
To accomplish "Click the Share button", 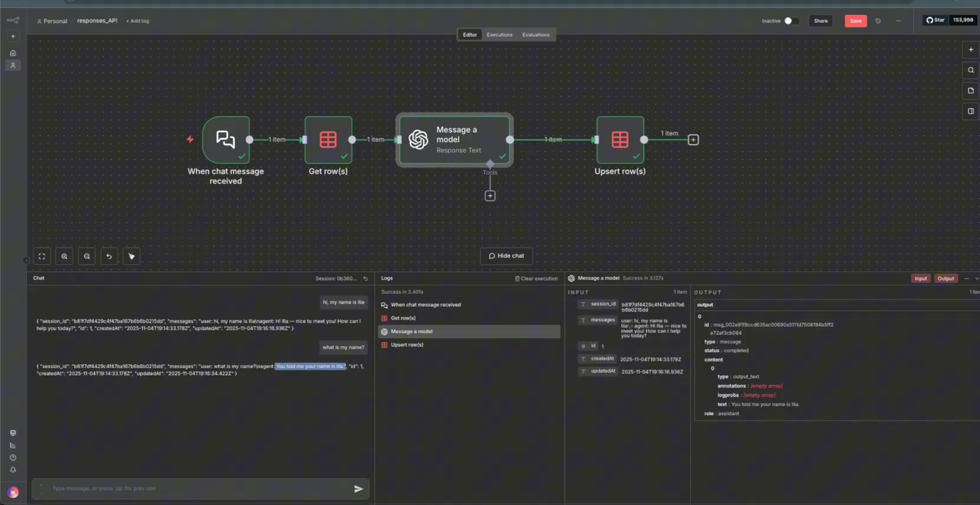I will (821, 21).
